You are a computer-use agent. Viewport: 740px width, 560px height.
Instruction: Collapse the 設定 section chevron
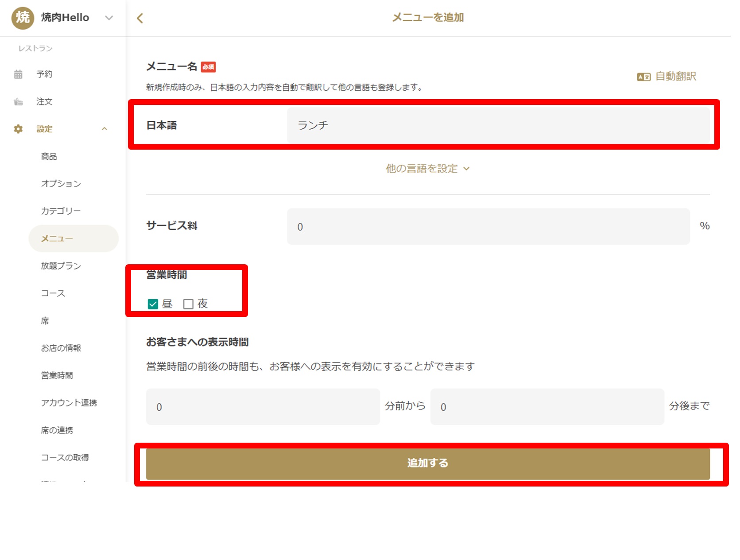click(105, 129)
